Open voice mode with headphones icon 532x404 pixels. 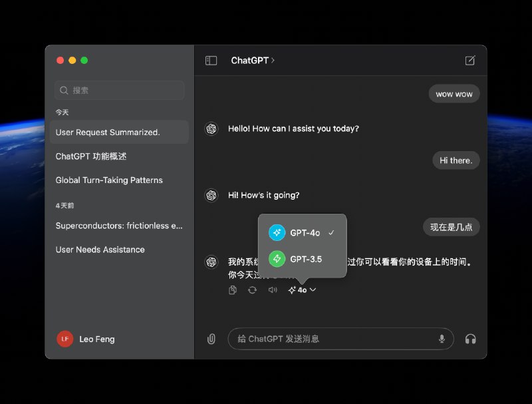(470, 339)
